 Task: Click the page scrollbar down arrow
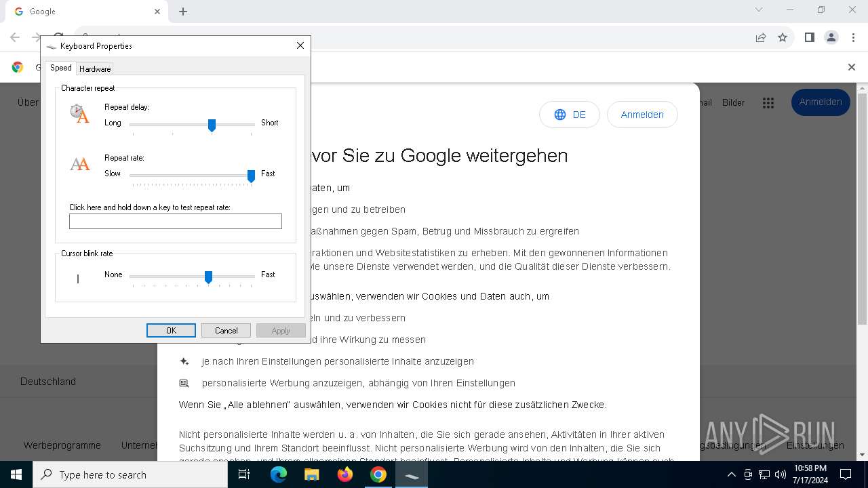[x=863, y=455]
